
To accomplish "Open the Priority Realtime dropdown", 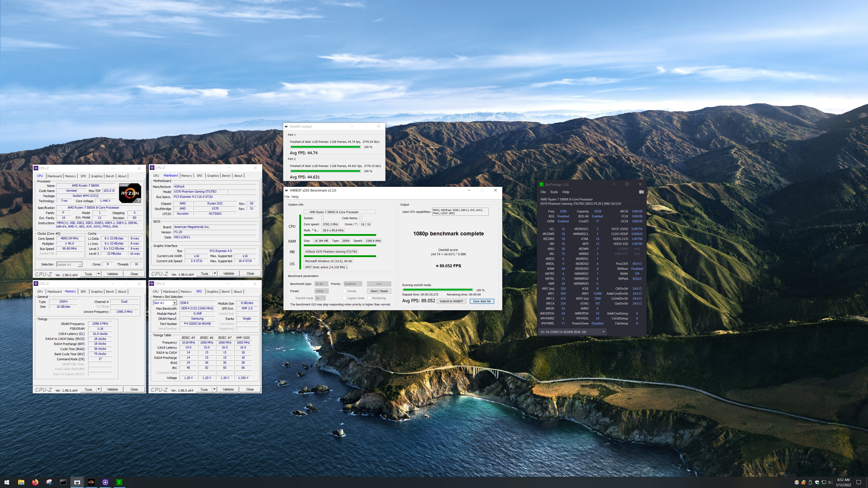I will pyautogui.click(x=353, y=284).
